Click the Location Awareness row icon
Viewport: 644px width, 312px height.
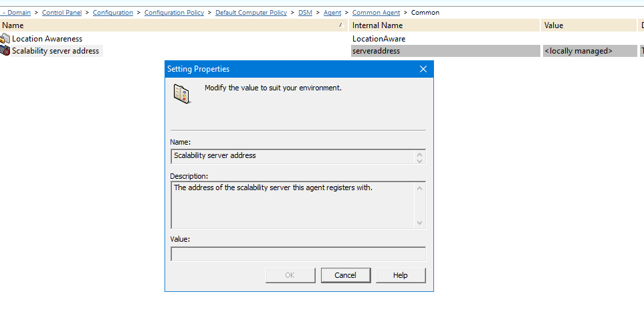click(x=5, y=39)
